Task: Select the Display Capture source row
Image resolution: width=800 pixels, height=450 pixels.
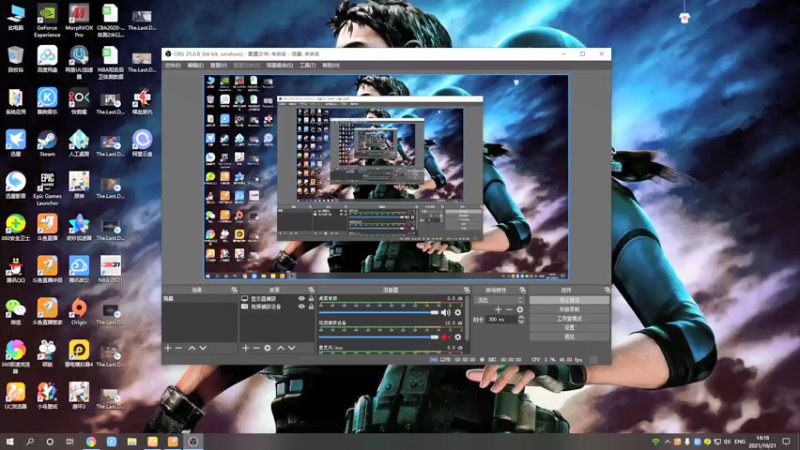Action: [277, 298]
